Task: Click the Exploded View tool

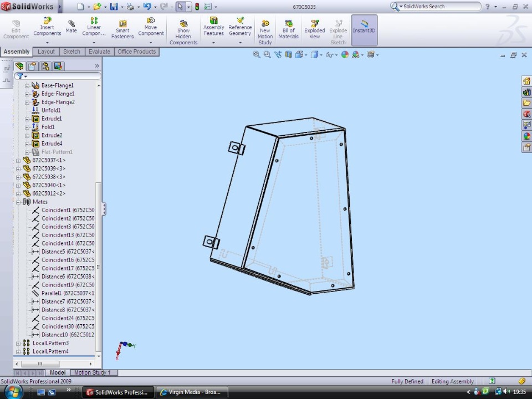Action: (x=315, y=29)
